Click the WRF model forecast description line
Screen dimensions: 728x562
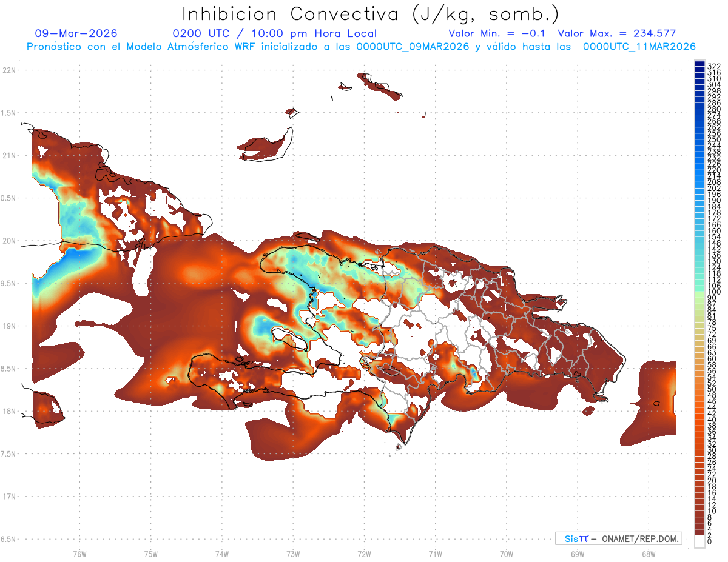[361, 47]
